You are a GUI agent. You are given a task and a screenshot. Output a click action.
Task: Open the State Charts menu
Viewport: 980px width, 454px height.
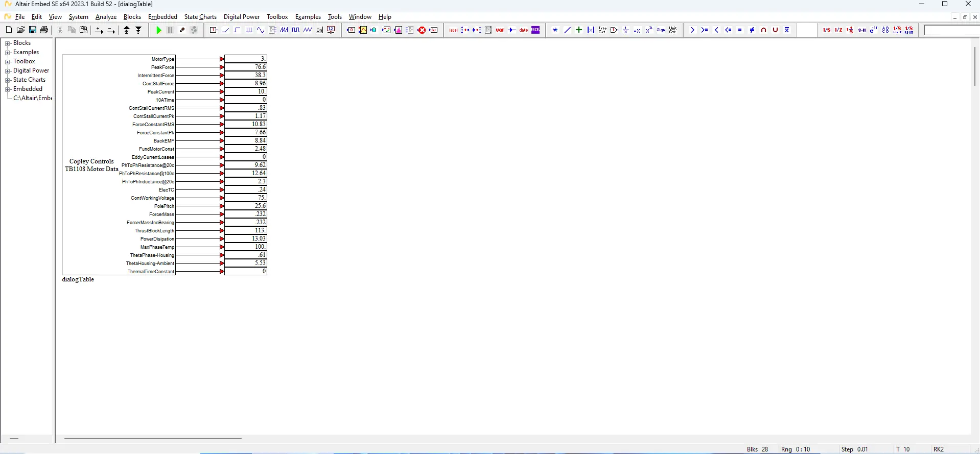pos(200,17)
